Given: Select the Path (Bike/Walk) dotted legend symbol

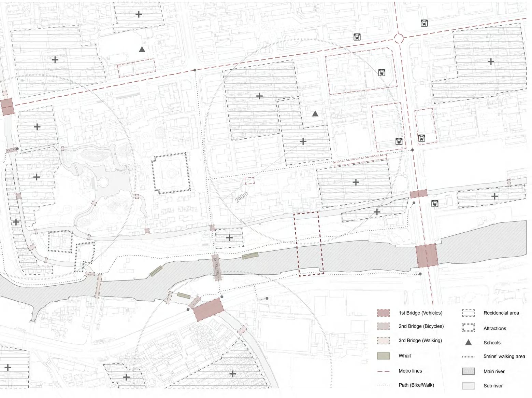Looking at the screenshot, I should pyautogui.click(x=383, y=385).
